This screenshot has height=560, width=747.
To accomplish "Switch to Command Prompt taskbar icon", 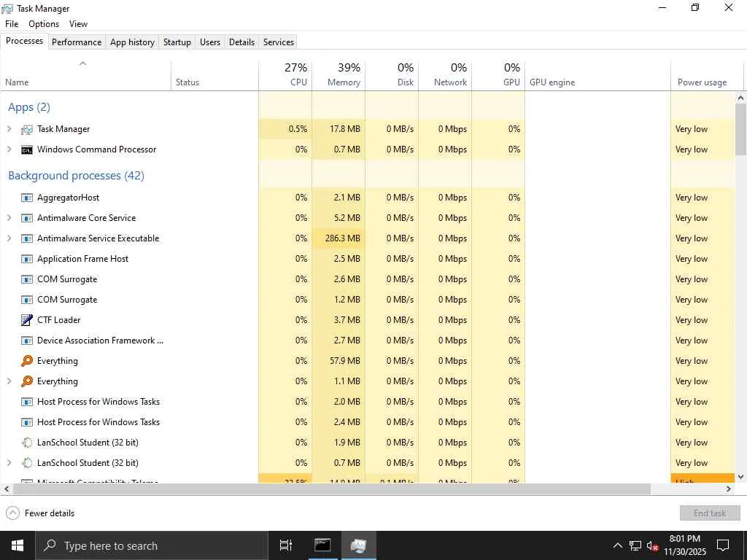I will (x=322, y=545).
